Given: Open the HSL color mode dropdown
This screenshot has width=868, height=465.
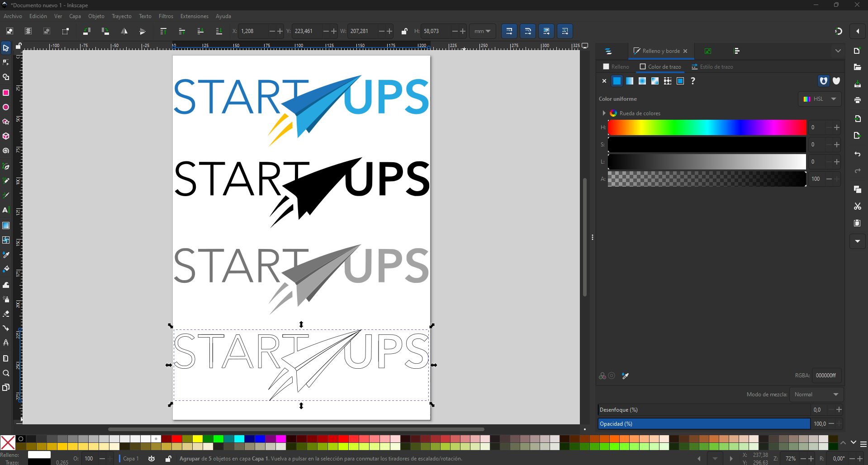Looking at the screenshot, I should pyautogui.click(x=819, y=99).
